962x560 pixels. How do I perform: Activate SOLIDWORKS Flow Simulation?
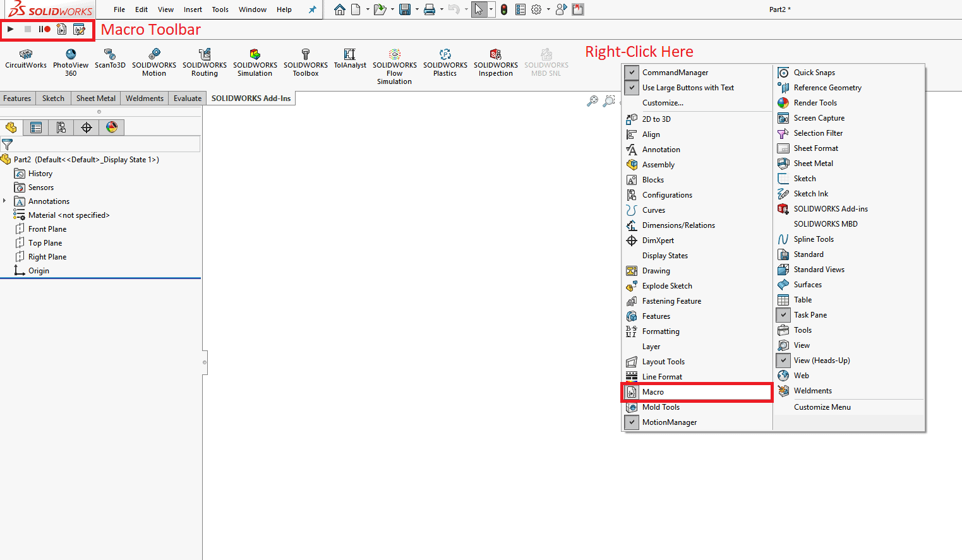pyautogui.click(x=395, y=67)
